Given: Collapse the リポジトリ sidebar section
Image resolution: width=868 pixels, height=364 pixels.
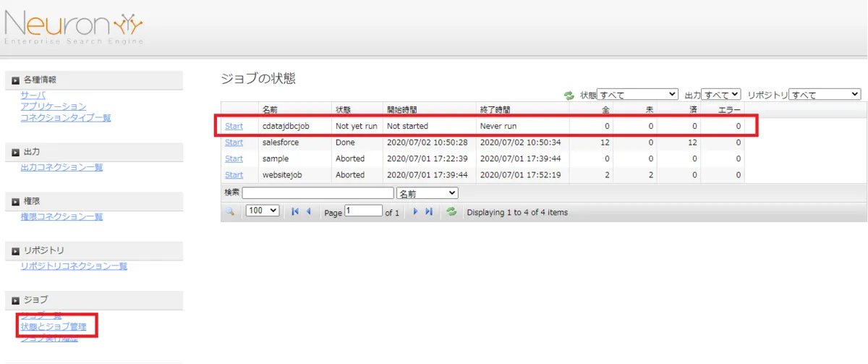Looking at the screenshot, I should point(15,251).
